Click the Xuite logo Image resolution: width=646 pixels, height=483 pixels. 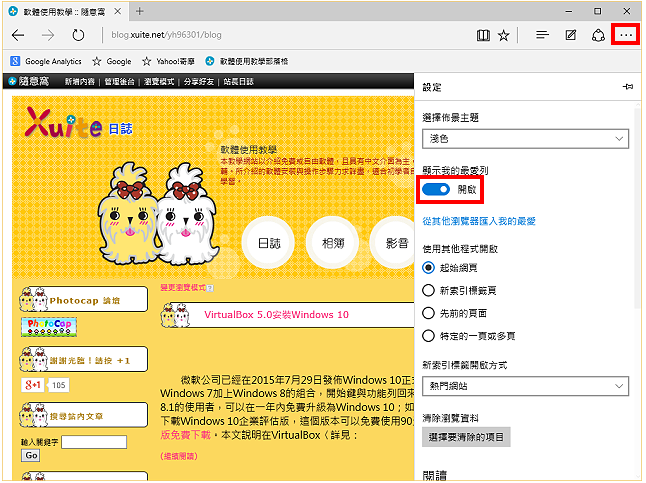click(63, 123)
